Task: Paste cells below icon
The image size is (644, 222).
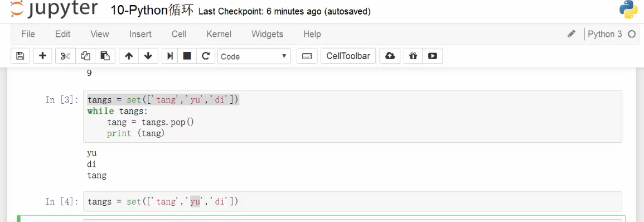Action: 105,56
